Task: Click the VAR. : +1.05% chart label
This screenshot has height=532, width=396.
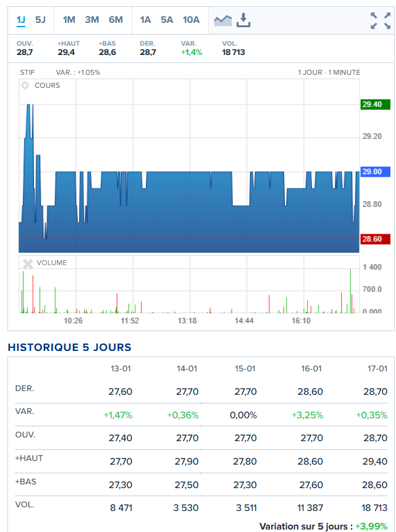Action: (78, 72)
